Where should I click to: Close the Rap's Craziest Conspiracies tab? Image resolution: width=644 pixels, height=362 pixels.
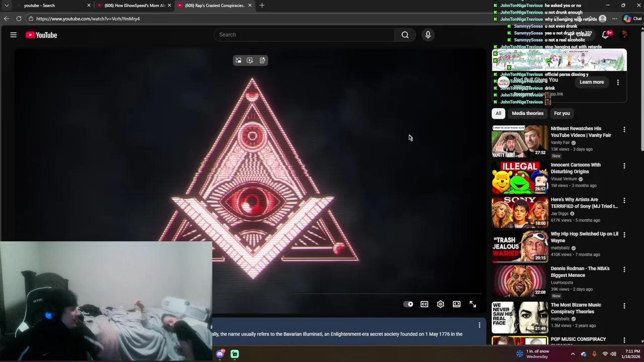[x=250, y=6]
